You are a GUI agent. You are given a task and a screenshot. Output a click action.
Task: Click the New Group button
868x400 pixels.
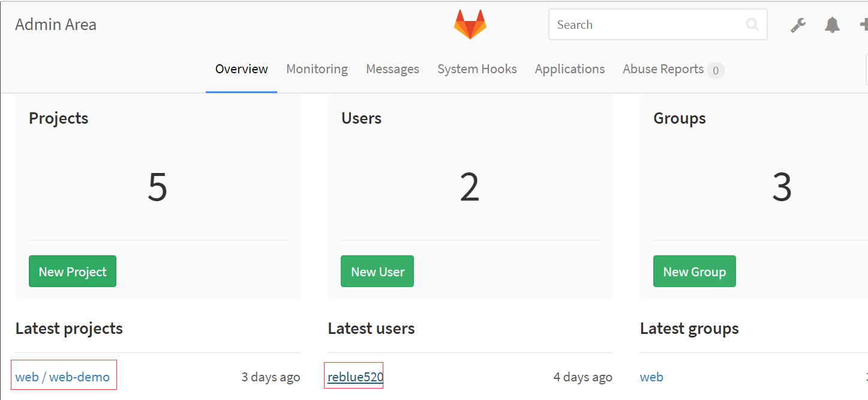pyautogui.click(x=694, y=271)
